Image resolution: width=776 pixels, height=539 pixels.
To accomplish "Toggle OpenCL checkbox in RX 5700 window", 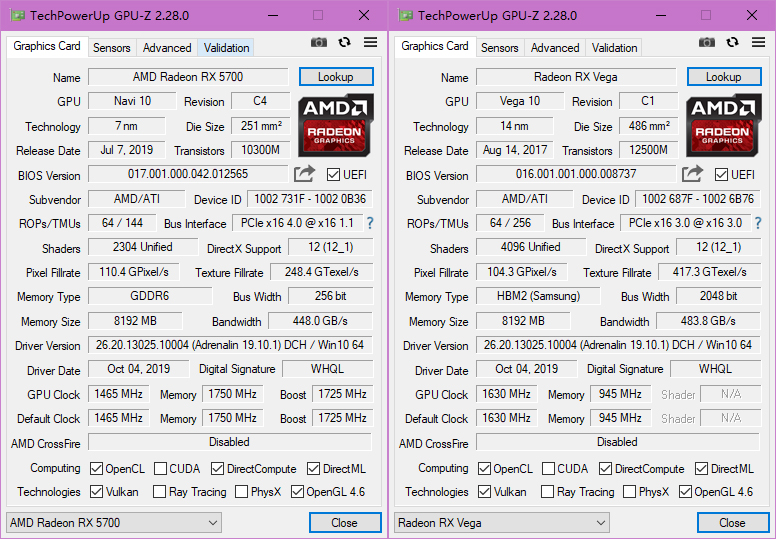I will click(x=97, y=469).
